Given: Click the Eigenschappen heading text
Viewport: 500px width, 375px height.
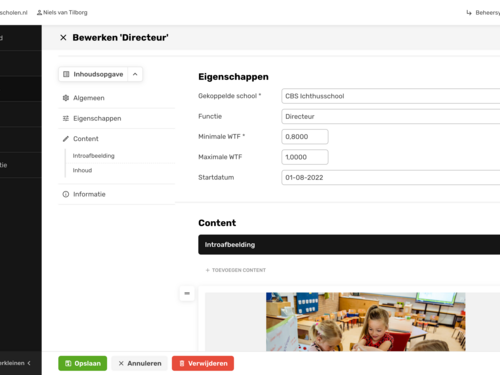Looking at the screenshot, I should 233,77.
